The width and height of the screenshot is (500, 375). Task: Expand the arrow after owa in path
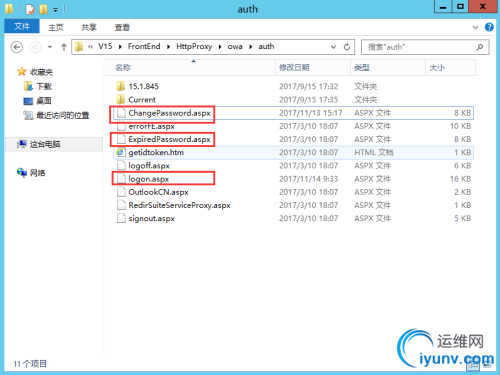251,47
